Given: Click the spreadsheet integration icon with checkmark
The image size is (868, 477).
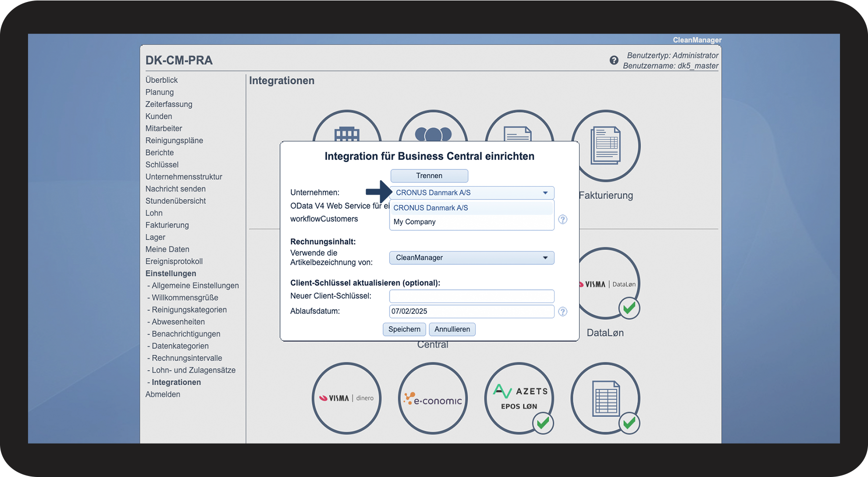Looking at the screenshot, I should click(x=605, y=398).
